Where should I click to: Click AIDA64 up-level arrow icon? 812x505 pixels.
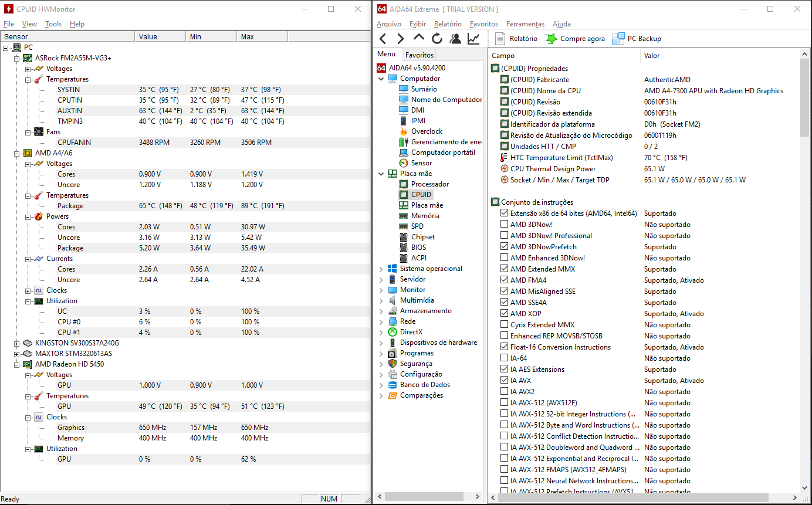[418, 38]
